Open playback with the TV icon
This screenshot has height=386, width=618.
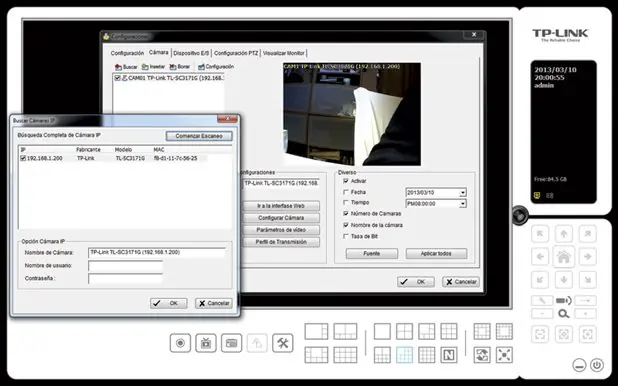206,343
